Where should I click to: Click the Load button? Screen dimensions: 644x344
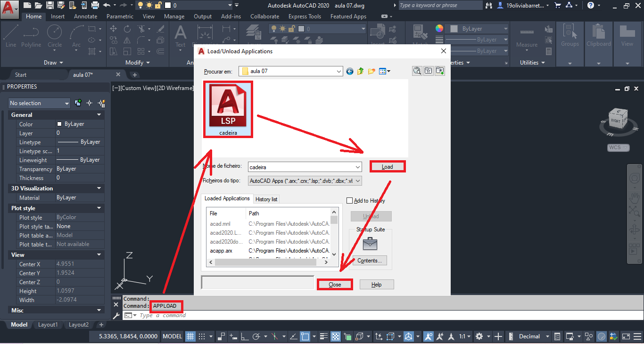pyautogui.click(x=388, y=167)
